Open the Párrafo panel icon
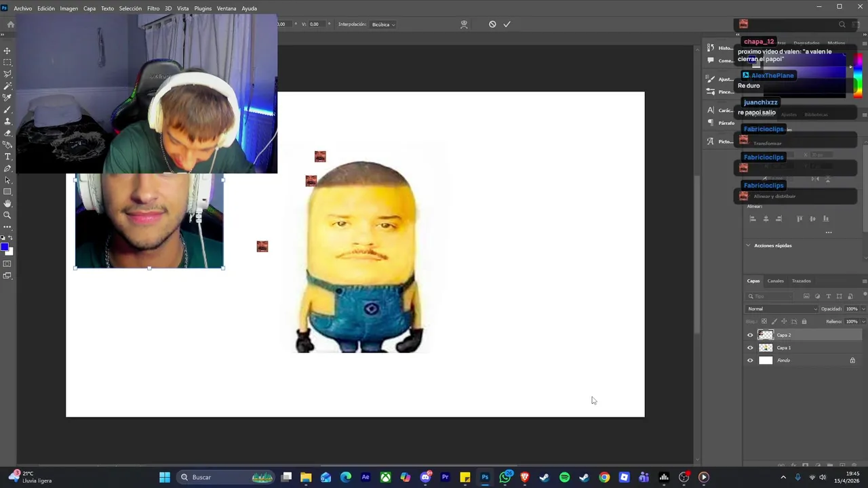868x488 pixels. [x=711, y=123]
